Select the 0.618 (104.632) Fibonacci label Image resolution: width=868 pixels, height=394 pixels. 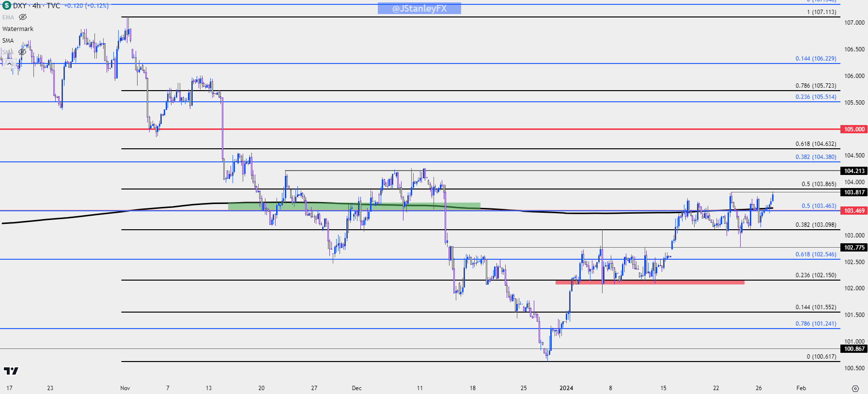816,144
